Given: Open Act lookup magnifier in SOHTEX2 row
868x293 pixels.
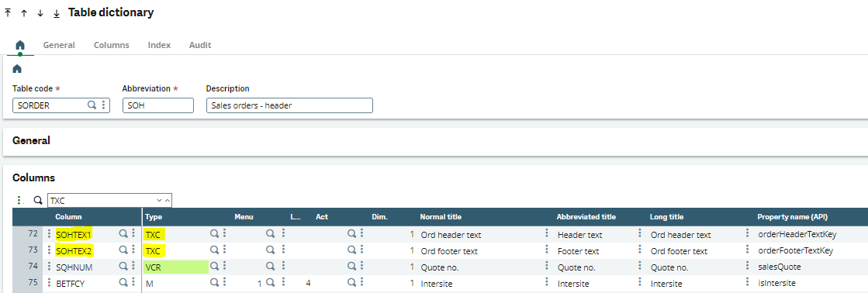Looking at the screenshot, I should point(351,251).
